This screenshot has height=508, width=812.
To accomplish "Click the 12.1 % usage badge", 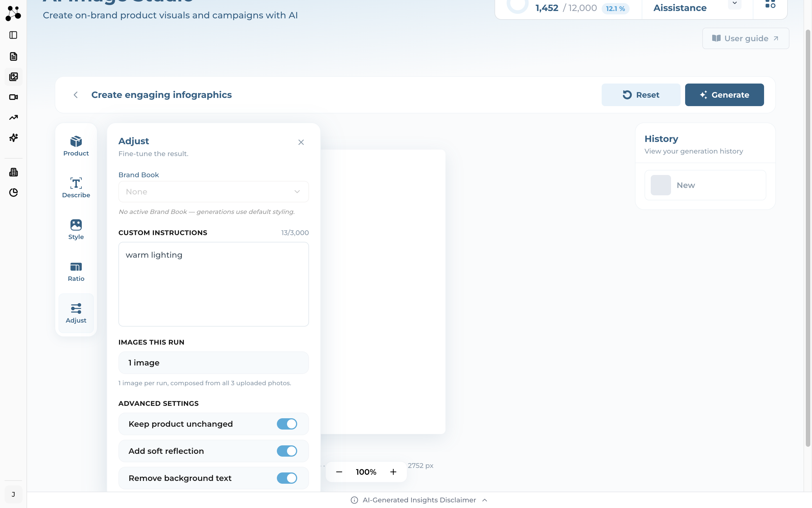I will [615, 8].
